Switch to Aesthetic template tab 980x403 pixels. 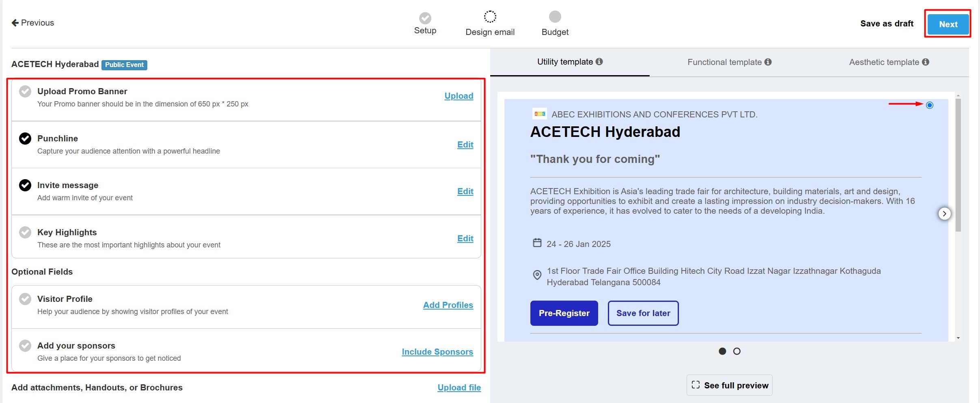(x=889, y=62)
